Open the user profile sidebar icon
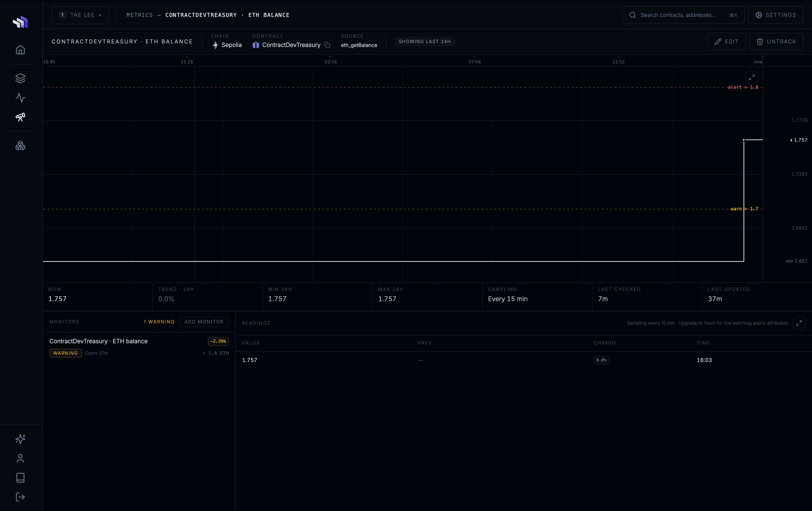 coord(21,458)
